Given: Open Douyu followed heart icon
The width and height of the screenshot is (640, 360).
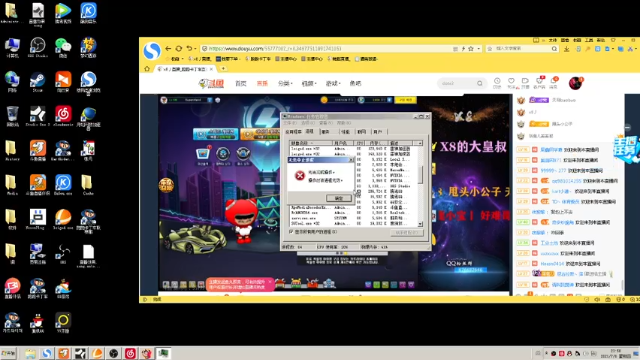Looking at the screenshot, I should click(511, 83).
